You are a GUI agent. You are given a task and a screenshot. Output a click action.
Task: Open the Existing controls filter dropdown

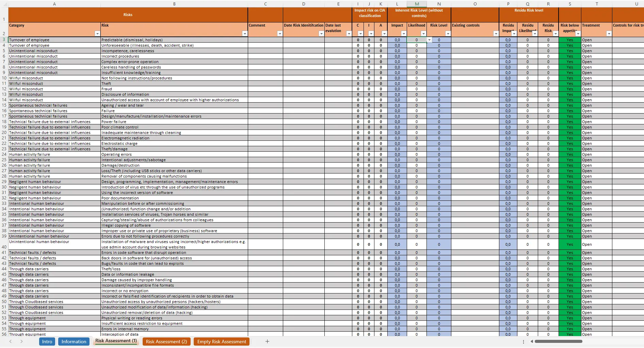[x=496, y=34]
